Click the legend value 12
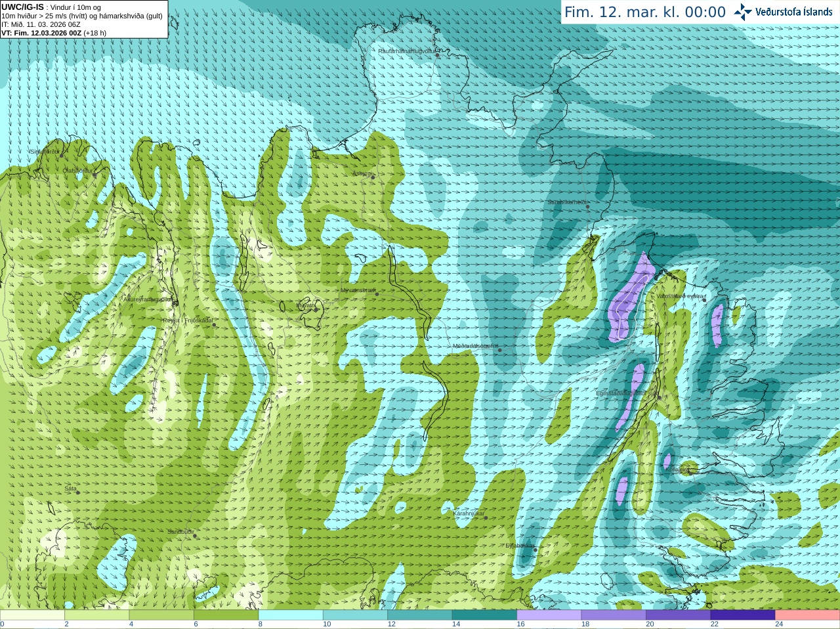The image size is (840, 629). coord(392,624)
